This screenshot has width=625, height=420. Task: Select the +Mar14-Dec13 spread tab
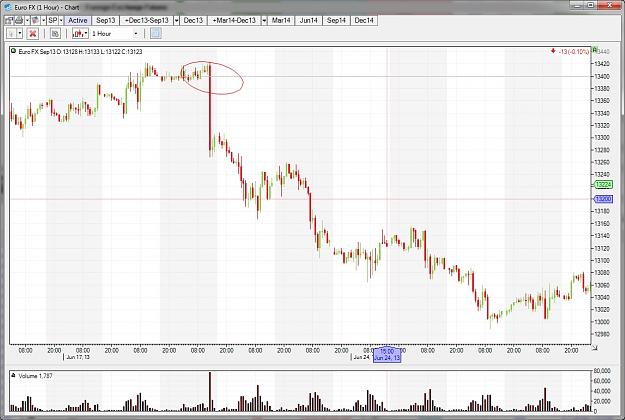(234, 20)
